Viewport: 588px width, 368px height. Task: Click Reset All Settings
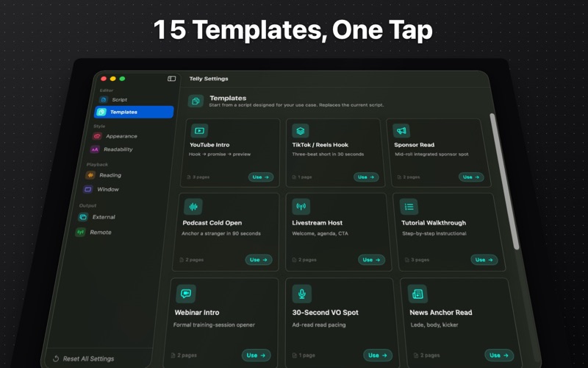coord(84,358)
